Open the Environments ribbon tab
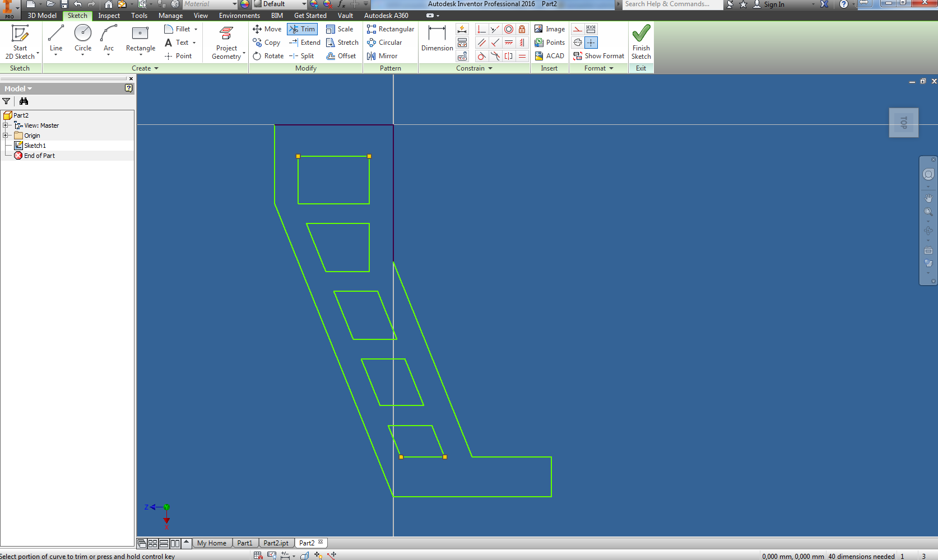 [239, 16]
